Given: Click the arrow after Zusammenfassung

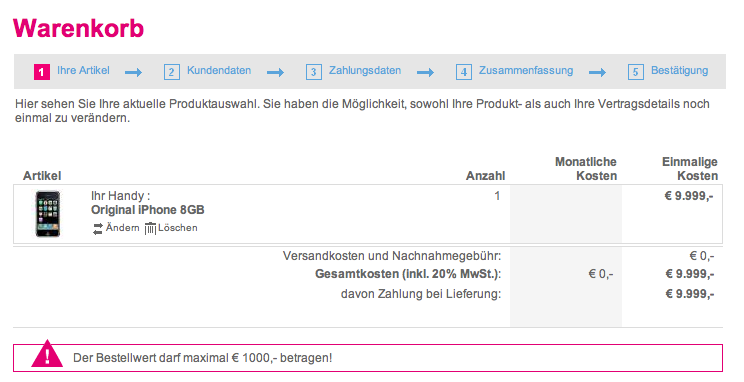Looking at the screenshot, I should click(x=597, y=73).
